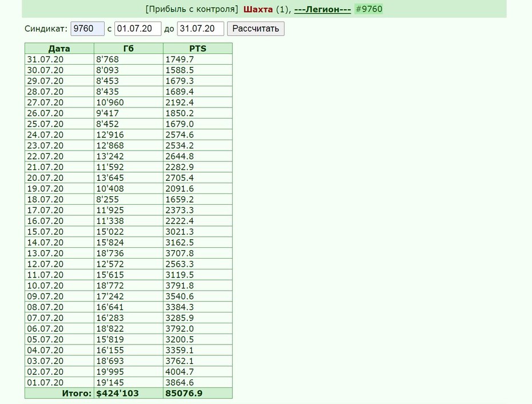Select the 15.07.20 date row
Image resolution: width=532 pixels, height=404 pixels.
click(129, 232)
